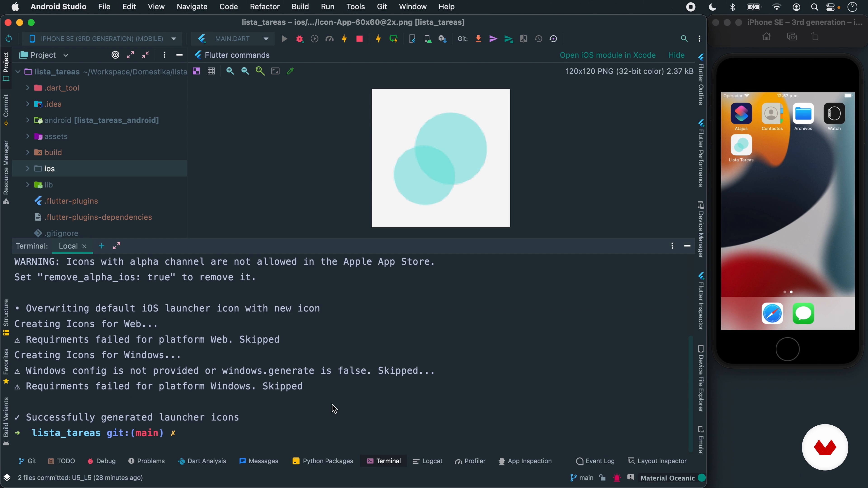Open Search Everywhere magnifier in toolbar
868x488 pixels.
click(x=684, y=39)
